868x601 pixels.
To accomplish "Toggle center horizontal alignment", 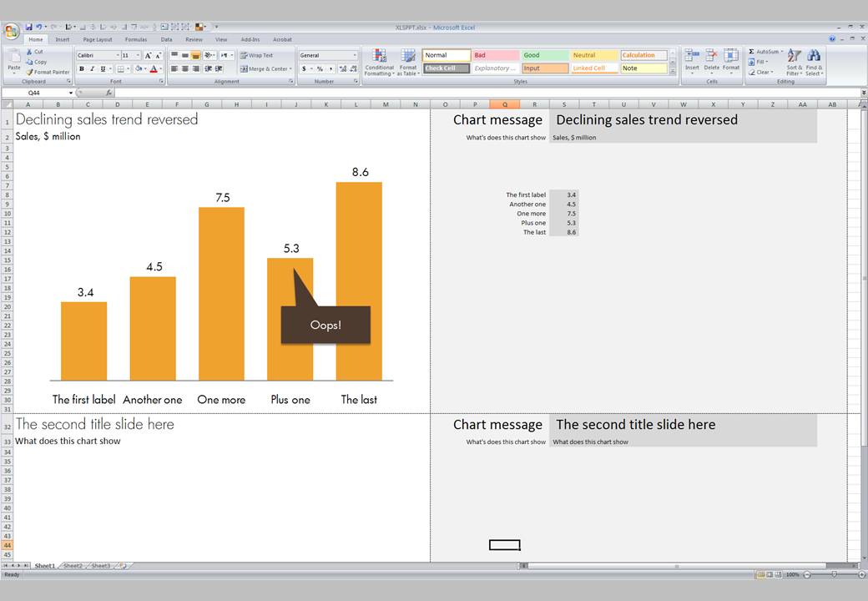I will (x=185, y=68).
